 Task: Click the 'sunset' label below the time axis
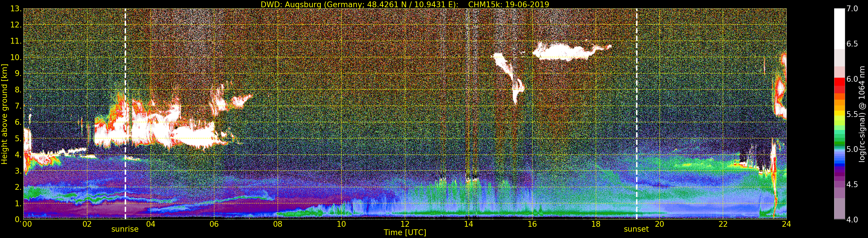point(636,229)
